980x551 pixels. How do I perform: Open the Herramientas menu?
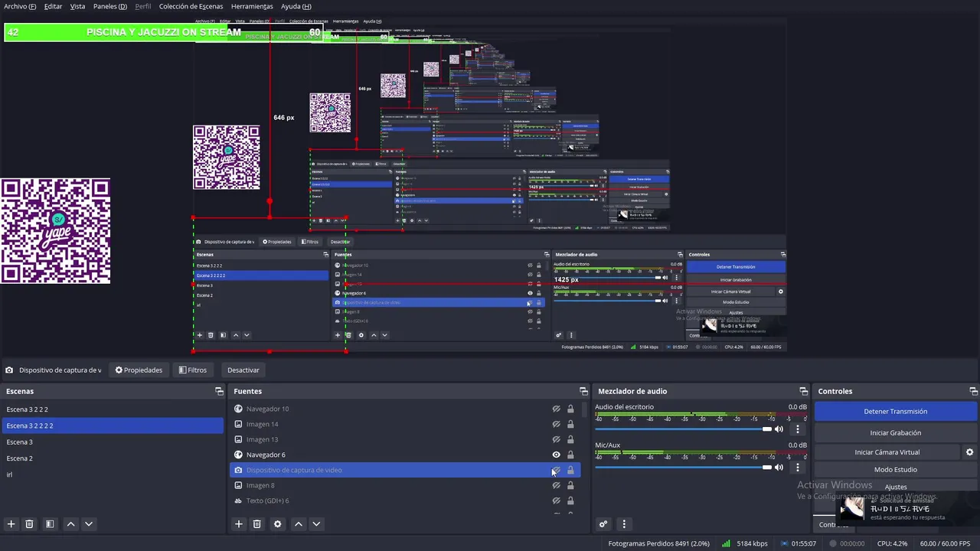point(252,6)
